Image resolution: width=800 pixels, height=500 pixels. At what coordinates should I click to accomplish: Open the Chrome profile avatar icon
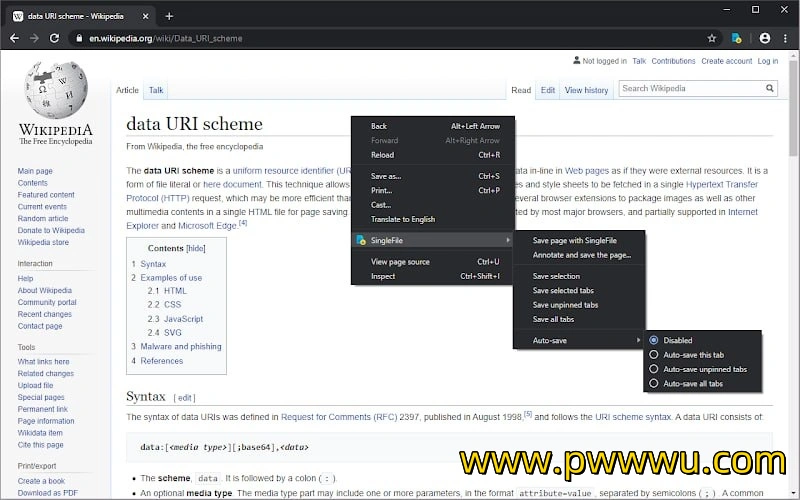point(764,38)
